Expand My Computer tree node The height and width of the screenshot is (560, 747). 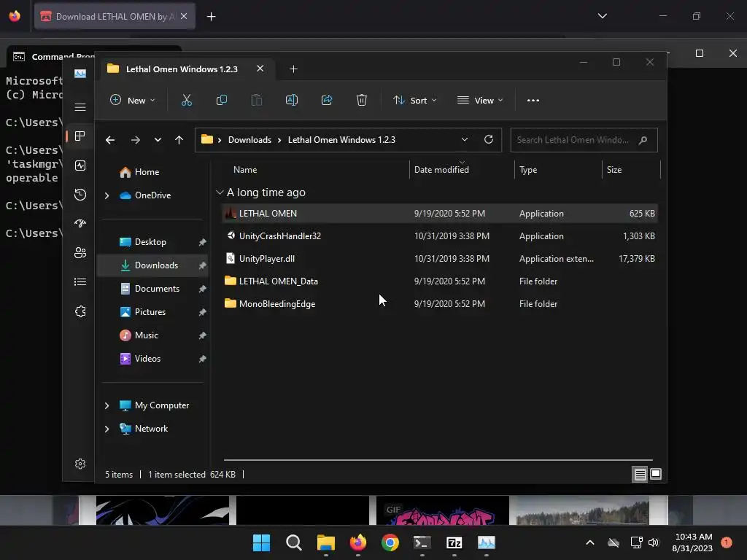pyautogui.click(x=107, y=405)
